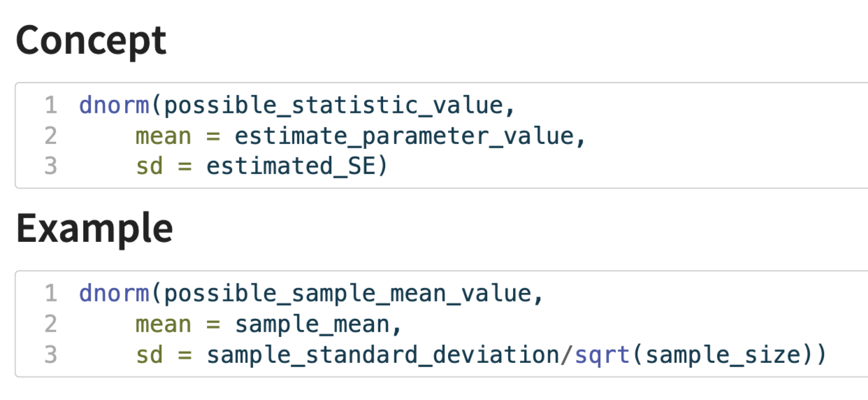The height and width of the screenshot is (400, 868).
Task: Click line number 2 in Concept code block
Action: 50,136
